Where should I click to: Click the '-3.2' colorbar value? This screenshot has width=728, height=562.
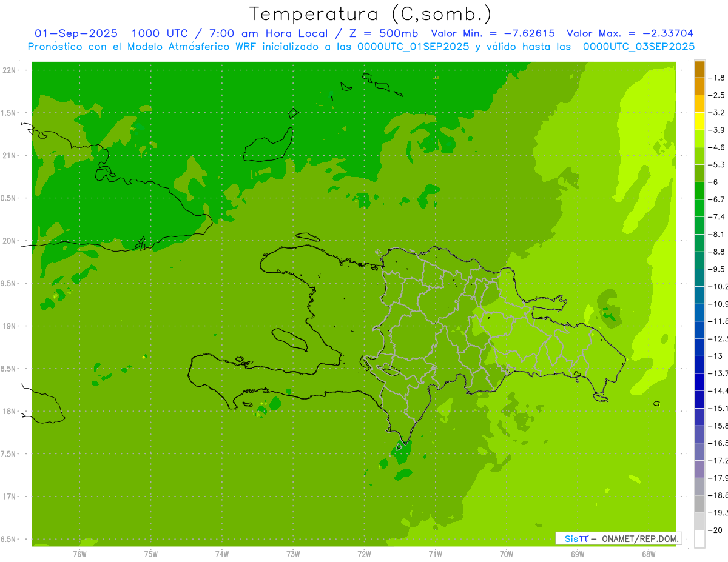point(717,113)
